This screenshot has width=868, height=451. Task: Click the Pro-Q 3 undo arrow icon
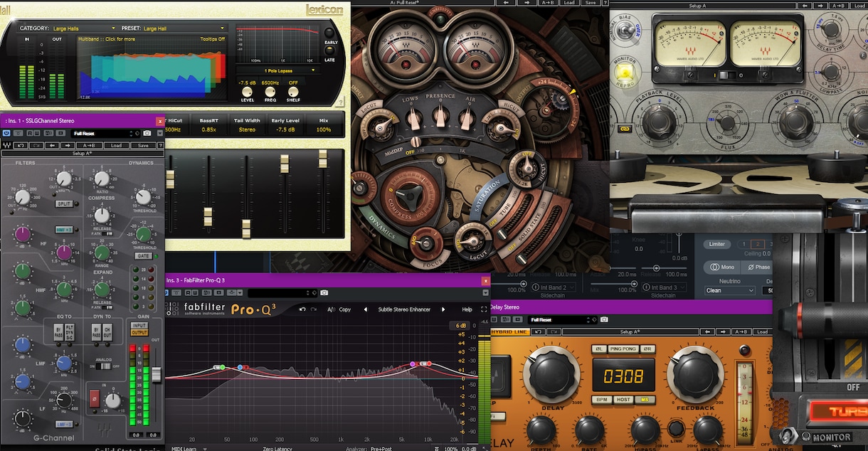click(302, 309)
